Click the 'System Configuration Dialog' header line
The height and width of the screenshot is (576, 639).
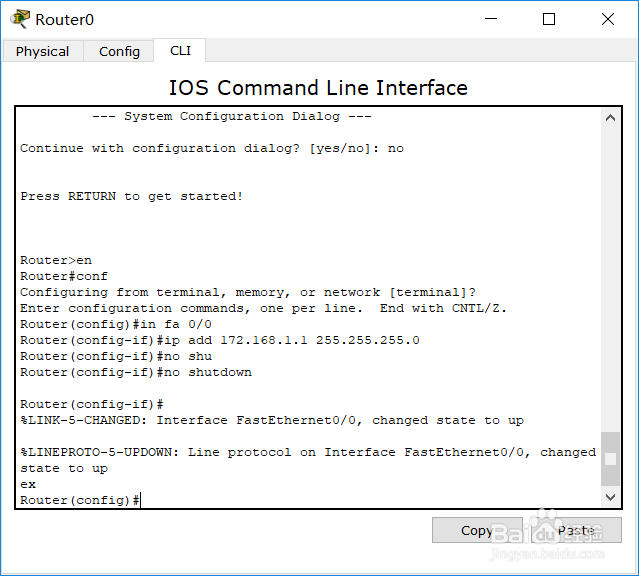click(x=232, y=117)
